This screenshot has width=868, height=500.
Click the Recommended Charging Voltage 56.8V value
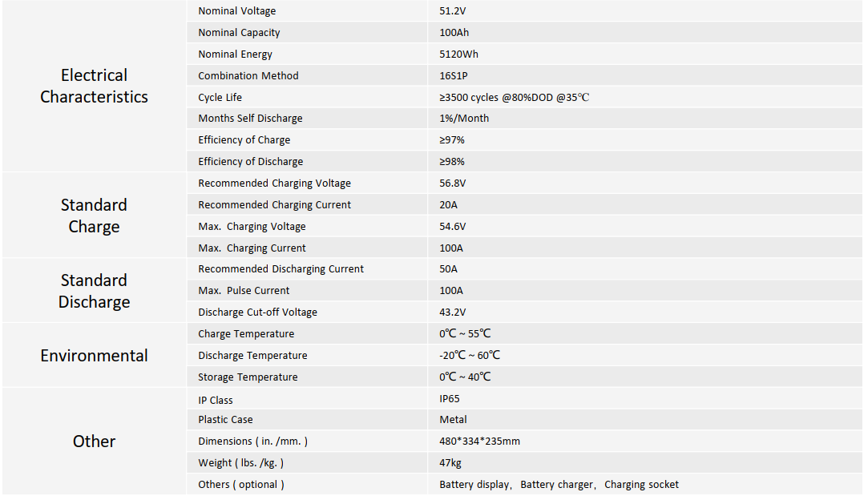click(452, 183)
